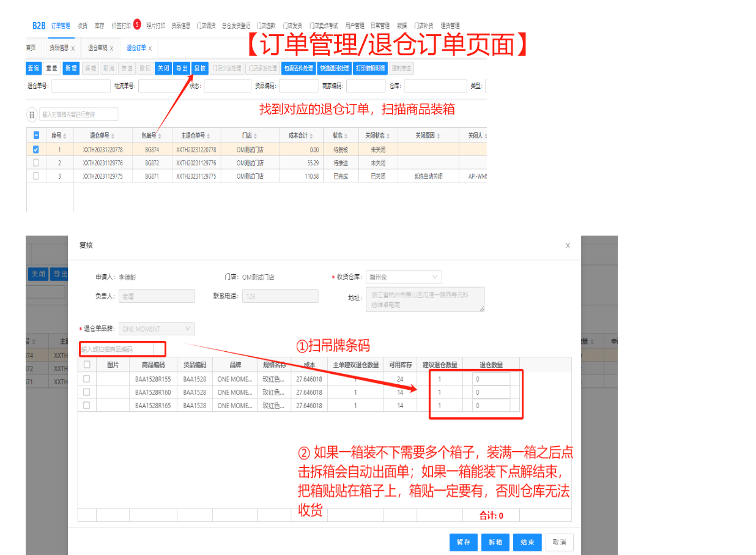Expand the 退仓单品牌 ONE MOMENT dropdown
Image resolution: width=756 pixels, height=555 pixels.
(157, 329)
